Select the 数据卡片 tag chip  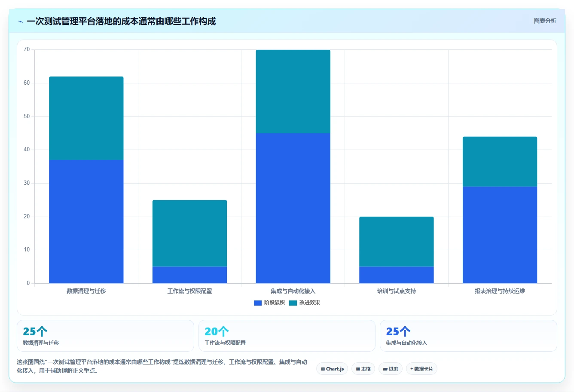(421, 369)
